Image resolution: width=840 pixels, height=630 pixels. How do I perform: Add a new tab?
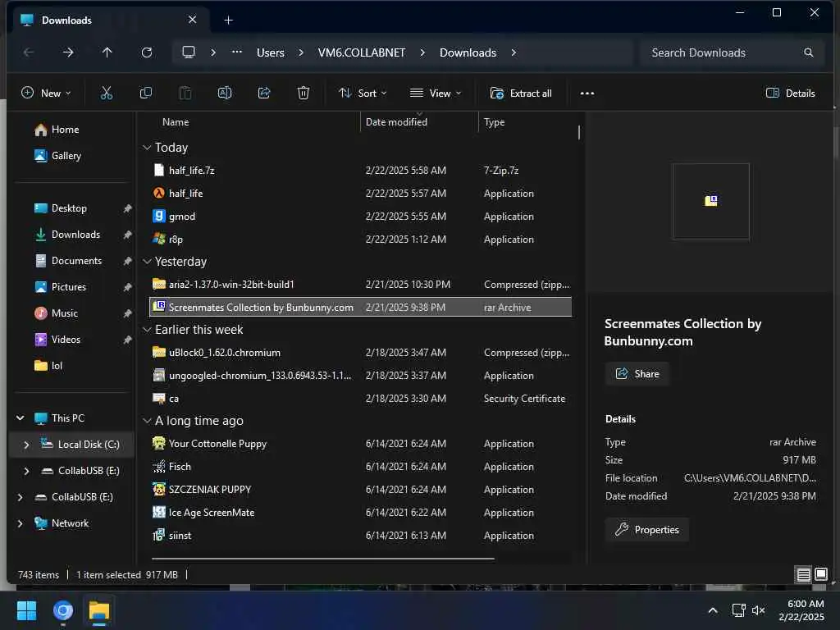pyautogui.click(x=229, y=21)
